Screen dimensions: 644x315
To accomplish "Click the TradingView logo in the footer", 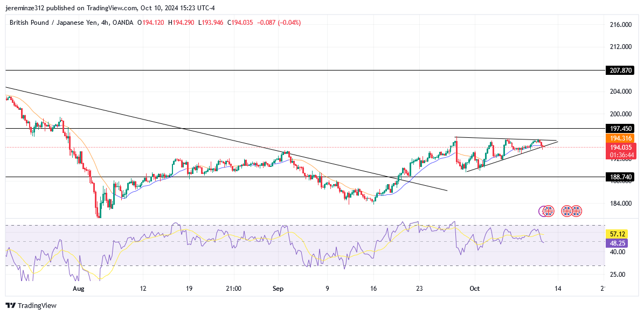I will [31, 305].
